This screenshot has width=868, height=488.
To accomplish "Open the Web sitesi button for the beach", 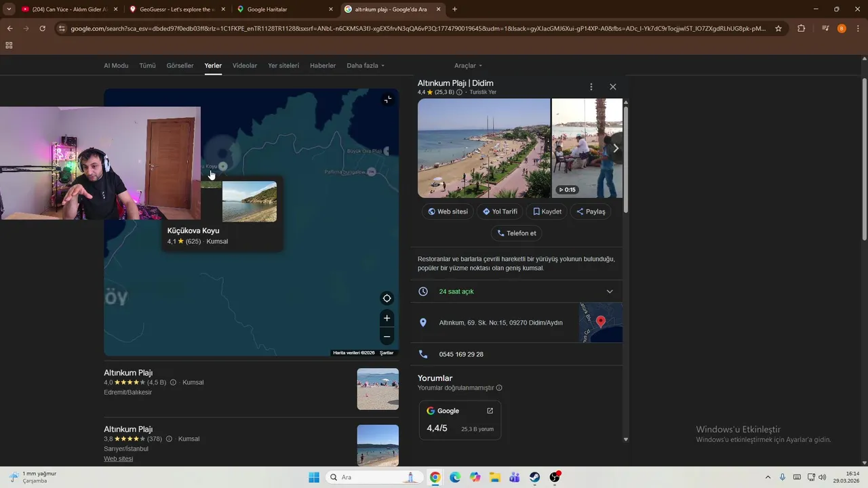I will 448,211.
